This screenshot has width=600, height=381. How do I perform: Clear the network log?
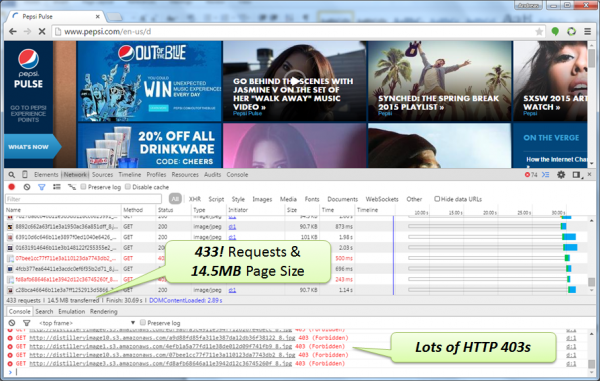tap(26, 187)
